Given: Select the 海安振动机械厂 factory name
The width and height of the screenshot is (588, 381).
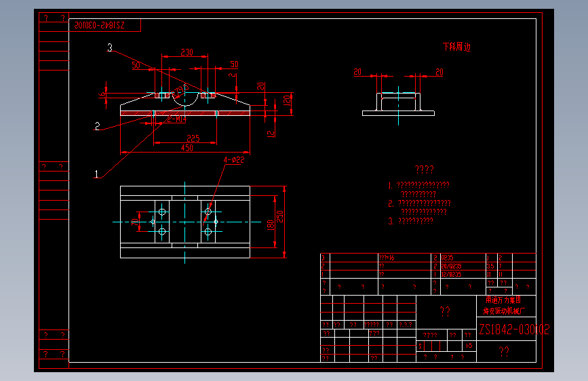Looking at the screenshot, I should tap(504, 311).
